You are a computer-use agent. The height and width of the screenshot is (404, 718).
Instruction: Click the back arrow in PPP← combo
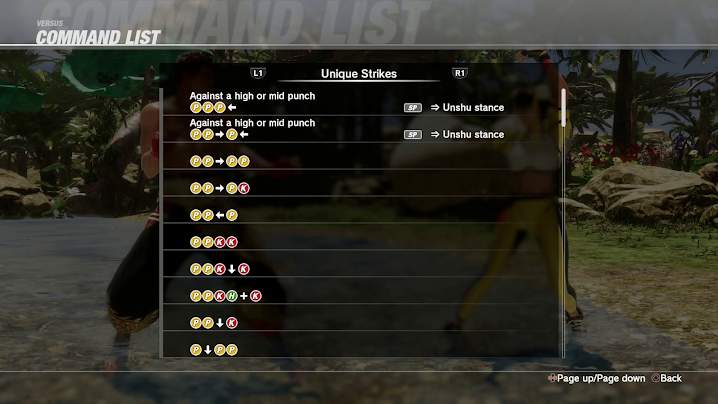[232, 108]
